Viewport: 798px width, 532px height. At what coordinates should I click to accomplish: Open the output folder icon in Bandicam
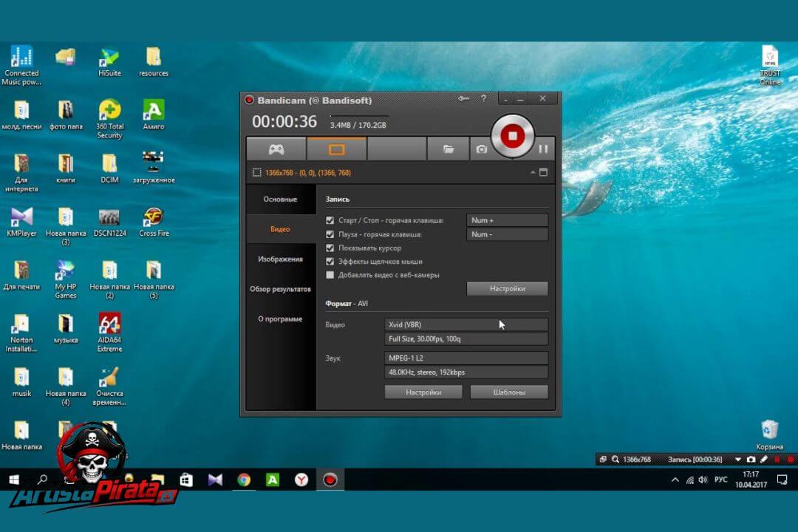(x=448, y=149)
